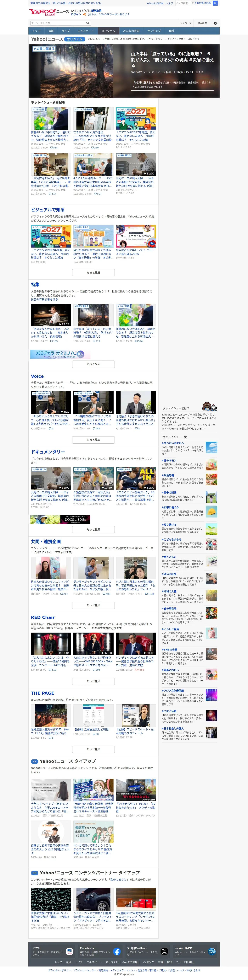The height and width of the screenshot is (980, 248).
Task: Click the Yahoo app icon in footer
Action: coord(69,951)
